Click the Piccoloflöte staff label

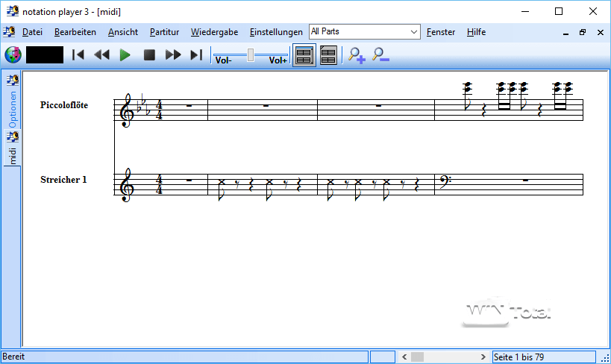[x=64, y=105]
